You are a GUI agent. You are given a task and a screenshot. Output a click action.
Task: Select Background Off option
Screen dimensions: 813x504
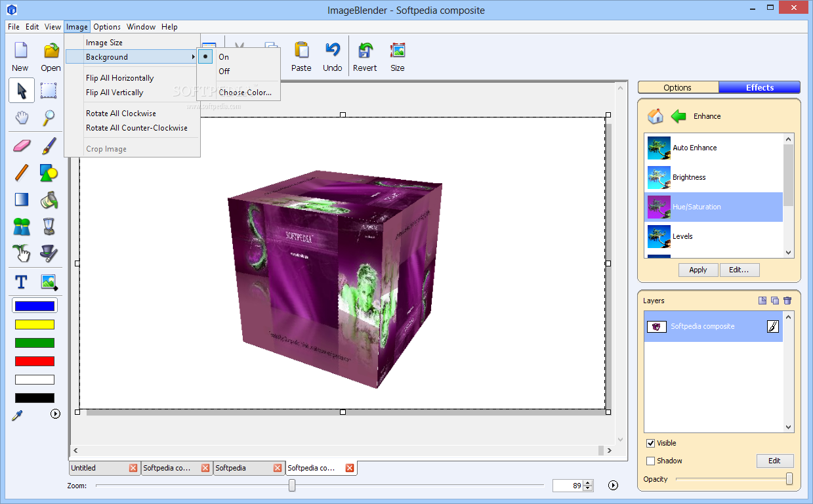[239, 71]
